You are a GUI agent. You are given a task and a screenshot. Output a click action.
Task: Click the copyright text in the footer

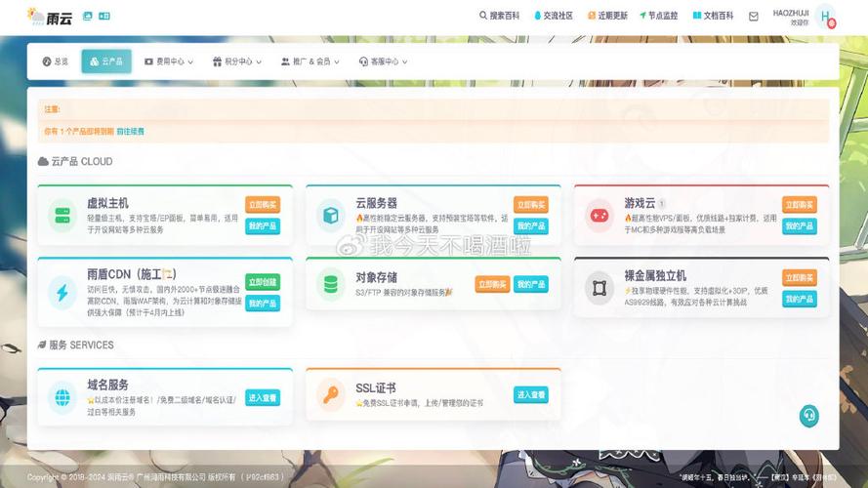(x=155, y=476)
